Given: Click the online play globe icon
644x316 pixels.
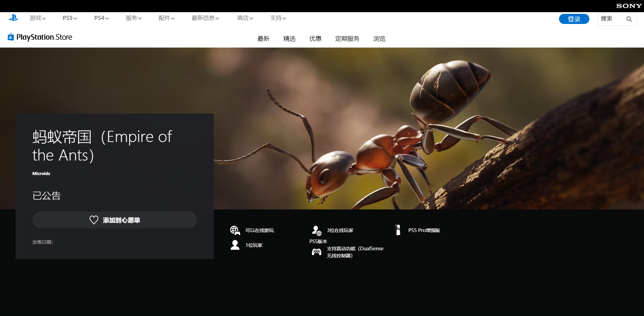Looking at the screenshot, I should [x=235, y=230].
